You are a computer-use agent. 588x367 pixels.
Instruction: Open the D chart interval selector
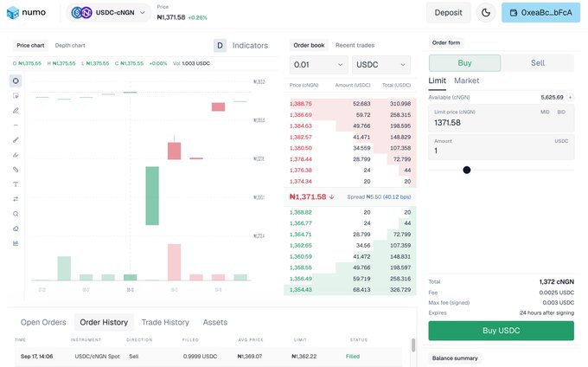[x=220, y=45]
